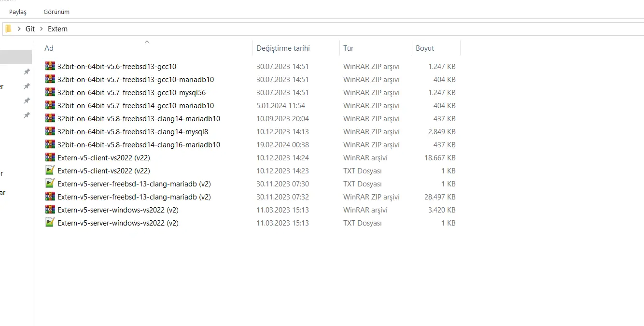644x326 pixels.
Task: Click the date 10.09.2023 20:04
Action: pos(283,119)
